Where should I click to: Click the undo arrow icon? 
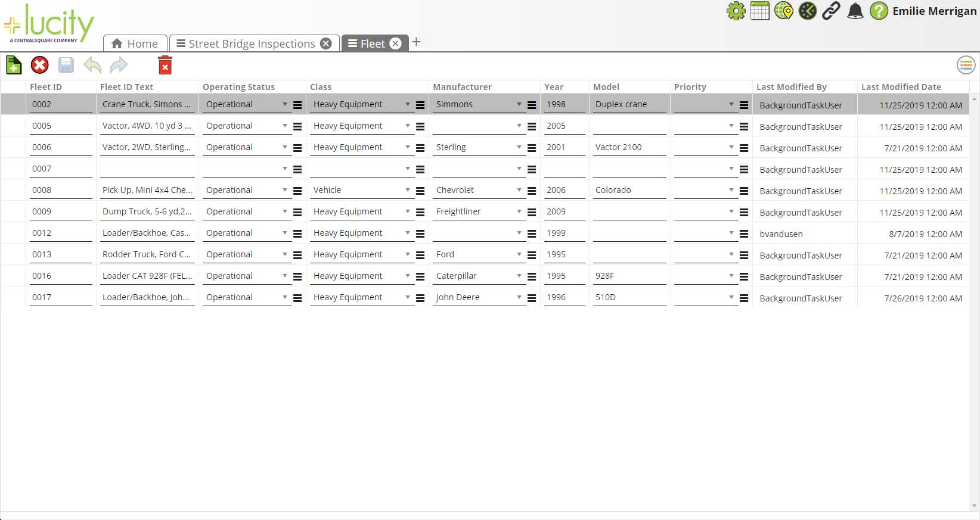(x=92, y=65)
